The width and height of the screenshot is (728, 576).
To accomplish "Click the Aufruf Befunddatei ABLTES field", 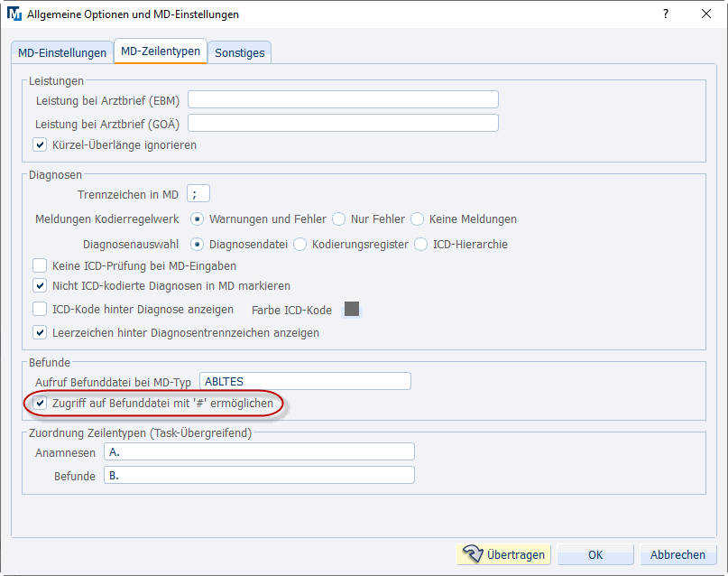I will tap(305, 381).
